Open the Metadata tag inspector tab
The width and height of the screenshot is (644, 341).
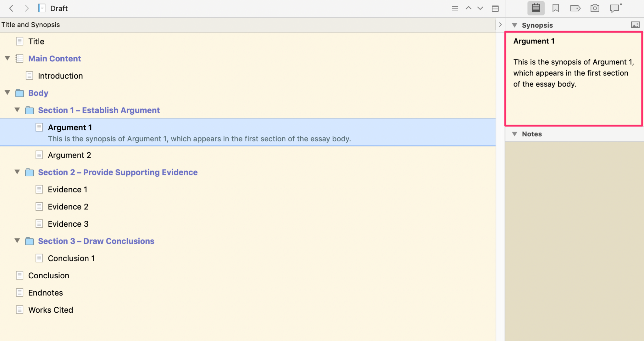575,8
